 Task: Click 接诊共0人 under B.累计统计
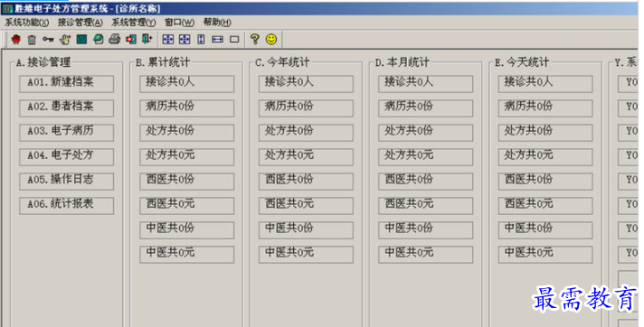(x=187, y=84)
